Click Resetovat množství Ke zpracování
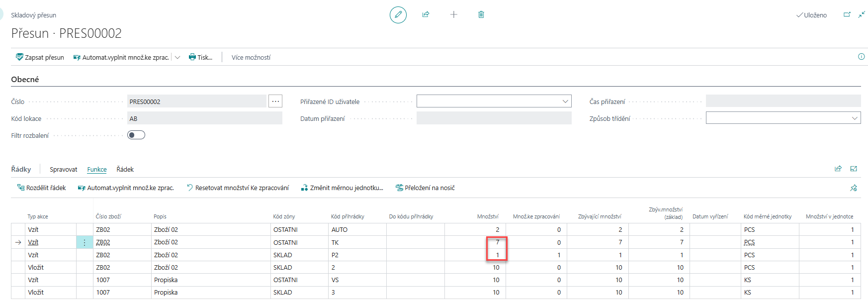The width and height of the screenshot is (868, 307). tap(237, 188)
